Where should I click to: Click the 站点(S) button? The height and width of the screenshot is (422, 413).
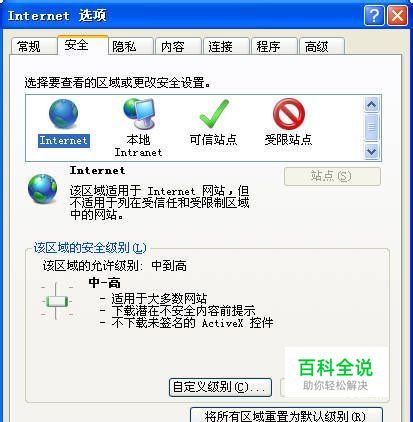click(332, 176)
